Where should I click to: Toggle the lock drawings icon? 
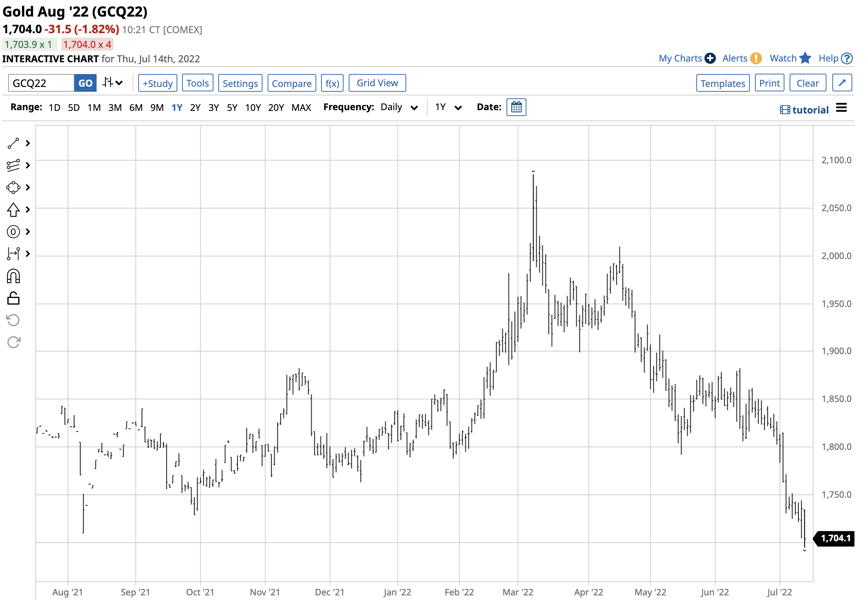point(13,298)
